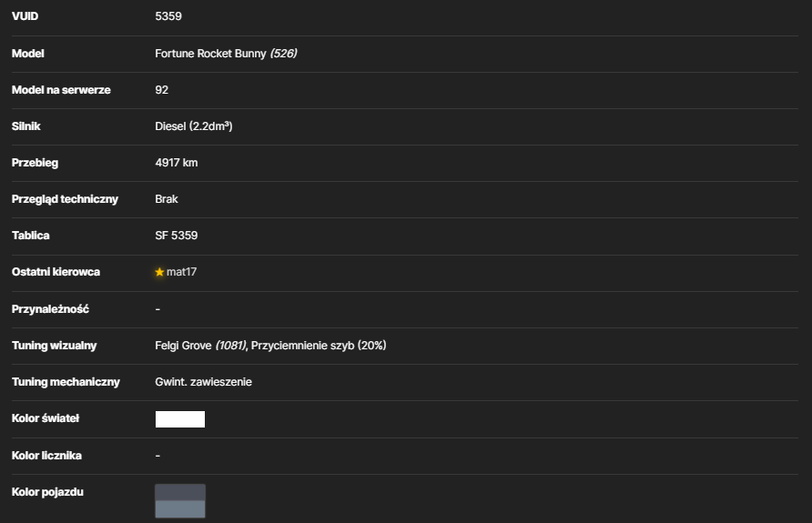Select the white Kolor świateł swatch
Viewport: 812px width, 523px height.
click(180, 419)
